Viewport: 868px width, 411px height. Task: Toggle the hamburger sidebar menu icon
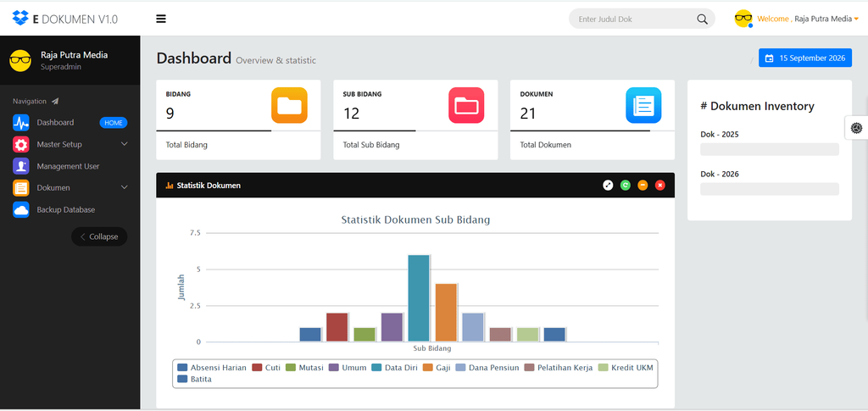click(x=161, y=19)
